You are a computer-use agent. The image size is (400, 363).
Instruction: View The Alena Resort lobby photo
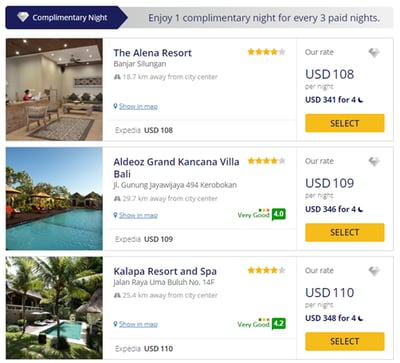[x=54, y=89]
